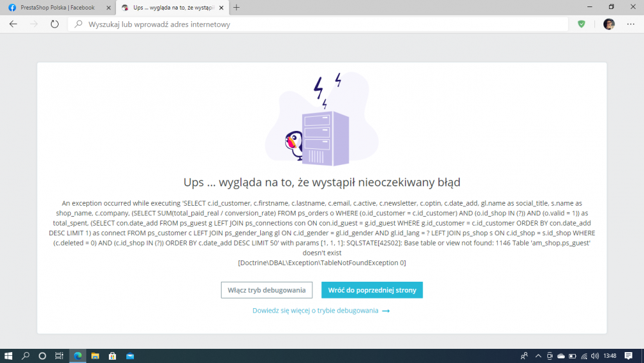Open Wi-Fi network tray icon
The height and width of the screenshot is (363, 644).
[583, 356]
